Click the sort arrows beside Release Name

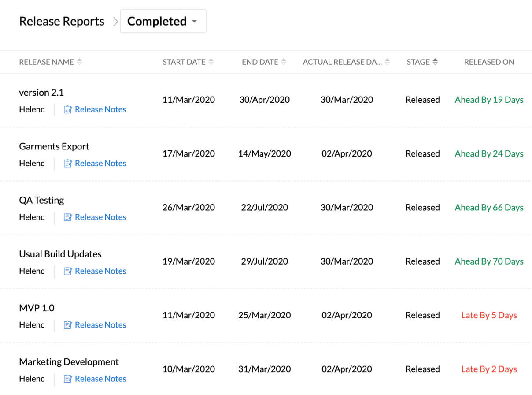tap(79, 62)
